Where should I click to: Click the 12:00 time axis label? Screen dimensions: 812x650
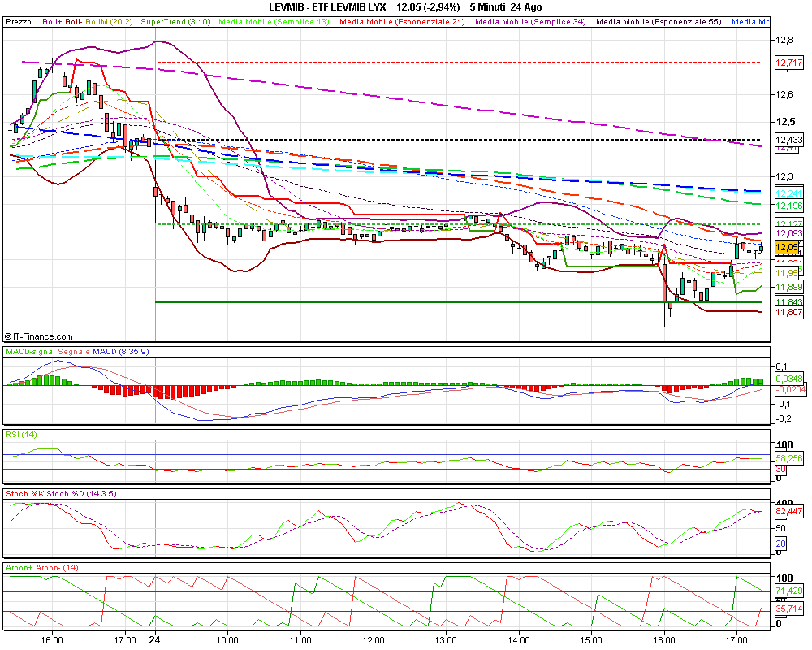point(374,640)
